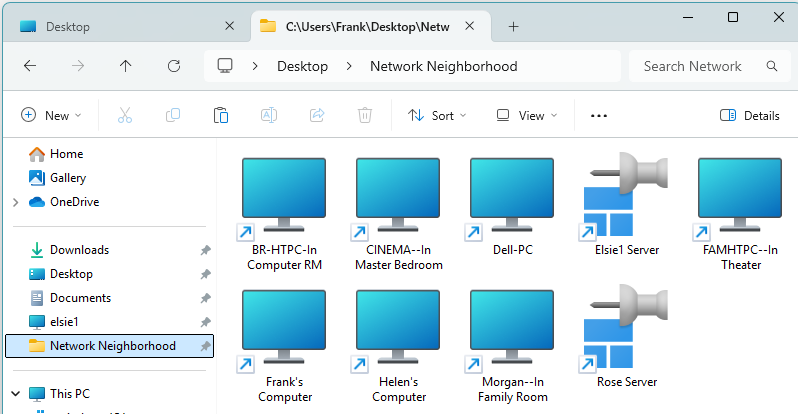
Task: Expand the OneDrive tree node
Action: click(x=16, y=202)
